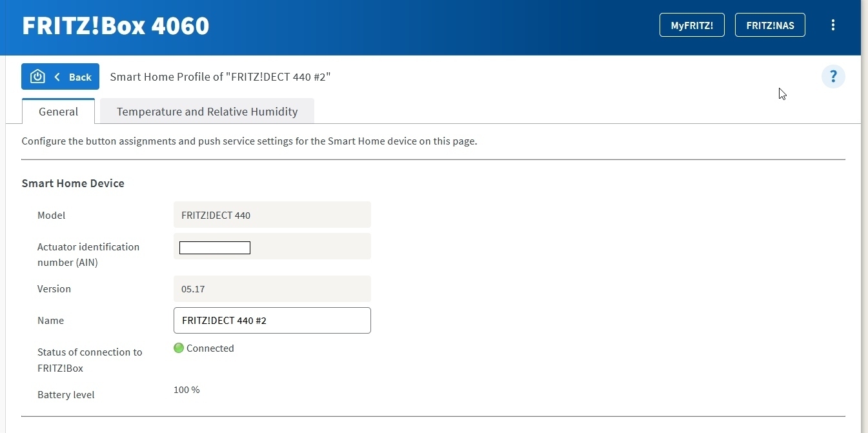Image resolution: width=868 pixels, height=433 pixels.
Task: Go back using the Back button
Action: (60, 77)
